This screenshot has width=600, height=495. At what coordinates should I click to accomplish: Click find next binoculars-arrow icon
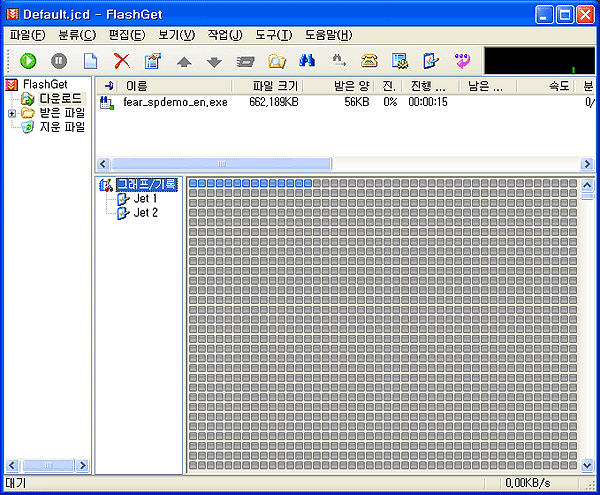(x=339, y=60)
